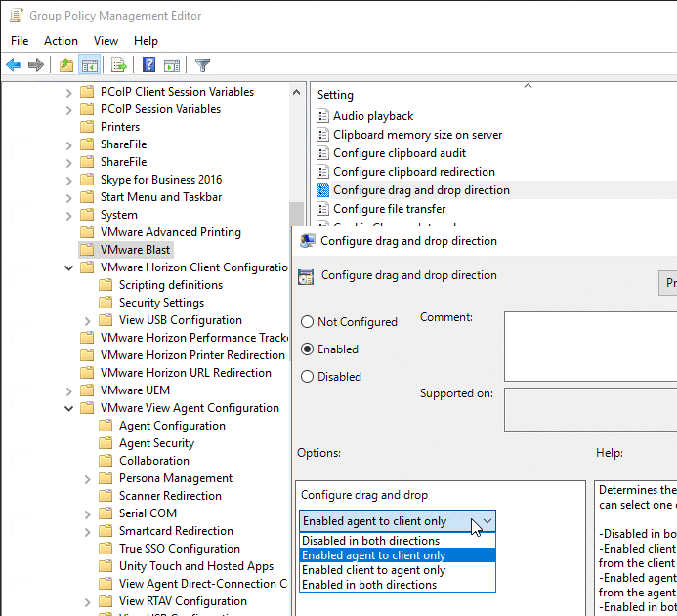Expand Skype for Business 2016 node
The image size is (677, 616).
[x=68, y=180]
